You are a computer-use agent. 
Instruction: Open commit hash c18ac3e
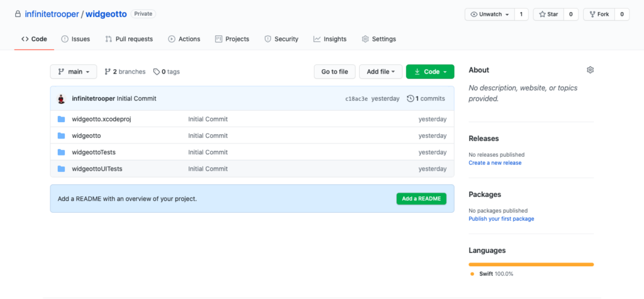pos(357,99)
